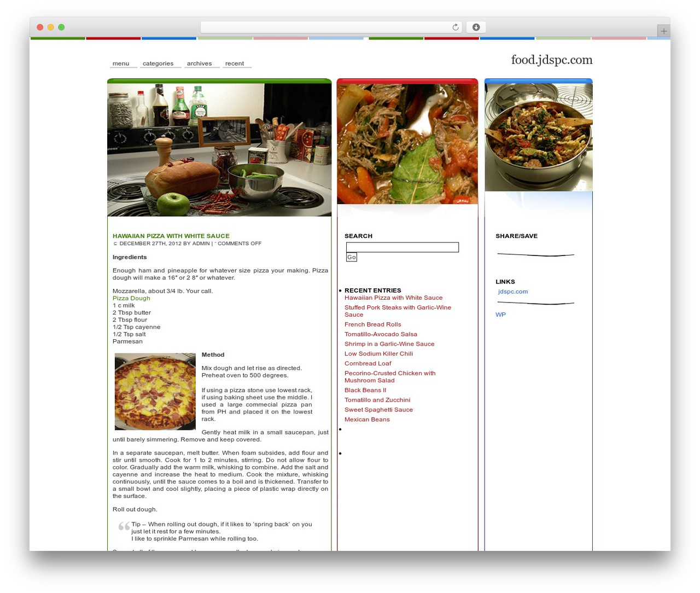Click the green fullscreen window button

[x=61, y=27]
